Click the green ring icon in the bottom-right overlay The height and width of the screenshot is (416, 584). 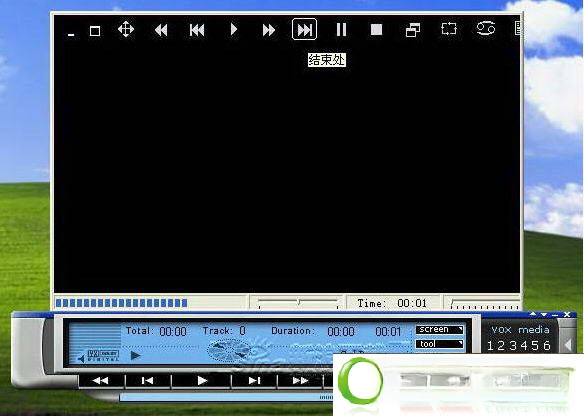coord(360,381)
